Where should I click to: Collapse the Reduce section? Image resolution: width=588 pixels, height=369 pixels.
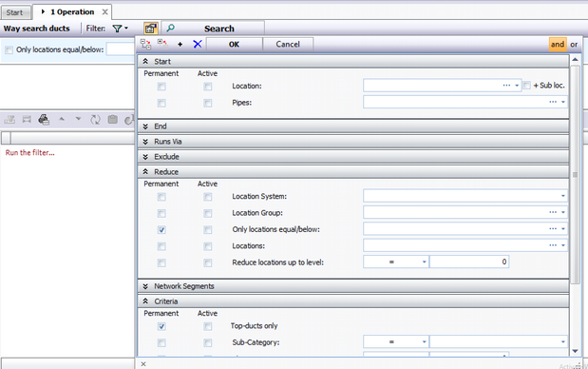pos(145,172)
